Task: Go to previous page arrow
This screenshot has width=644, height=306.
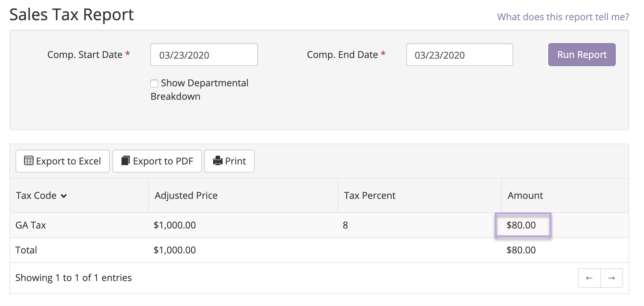Action: tap(589, 278)
